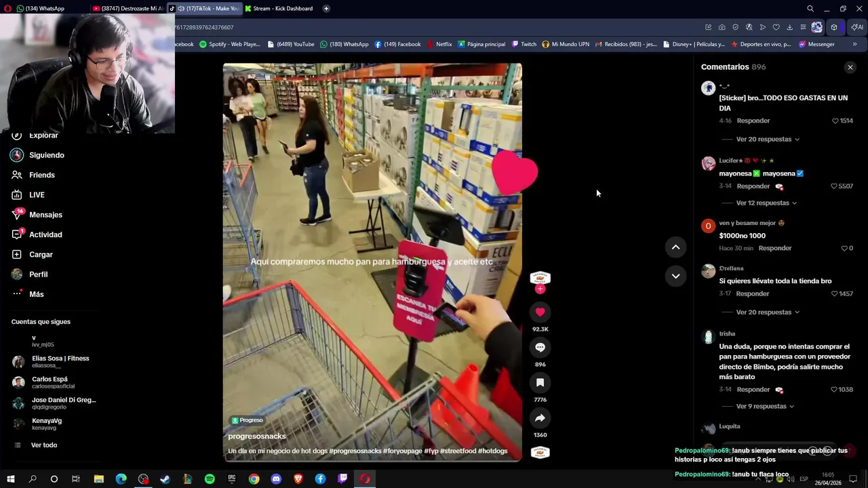Open Opera AI assistant button
This screenshot has width=868, height=488.
coord(857,27)
